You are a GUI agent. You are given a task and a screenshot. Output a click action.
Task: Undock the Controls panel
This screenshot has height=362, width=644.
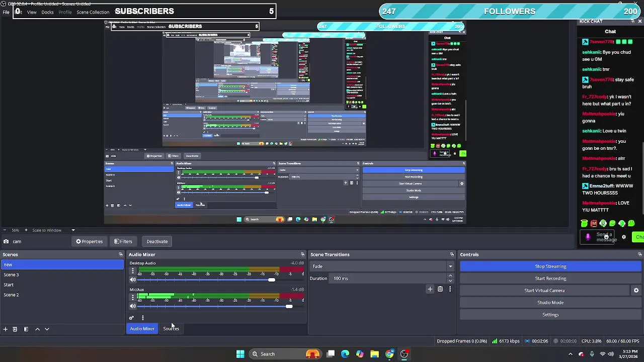[x=639, y=254]
